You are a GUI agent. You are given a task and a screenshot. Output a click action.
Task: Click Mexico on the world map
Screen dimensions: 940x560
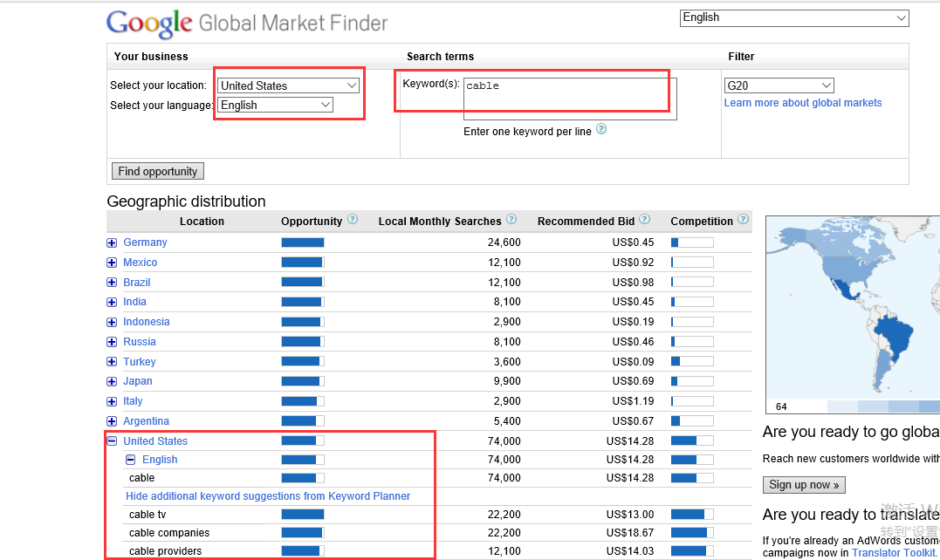tap(845, 291)
